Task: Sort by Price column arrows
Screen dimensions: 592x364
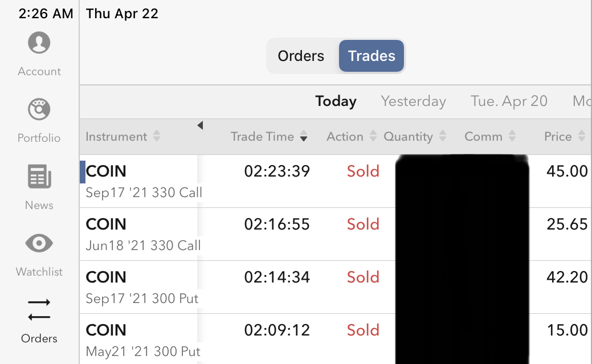Action: click(x=581, y=137)
